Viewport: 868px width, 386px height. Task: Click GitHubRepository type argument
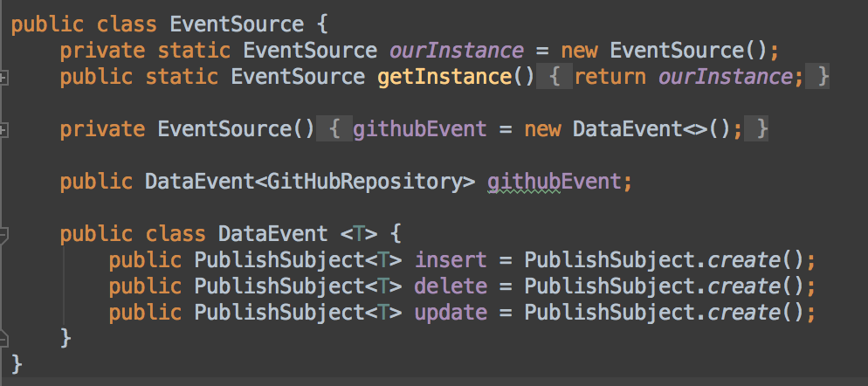tap(366, 182)
